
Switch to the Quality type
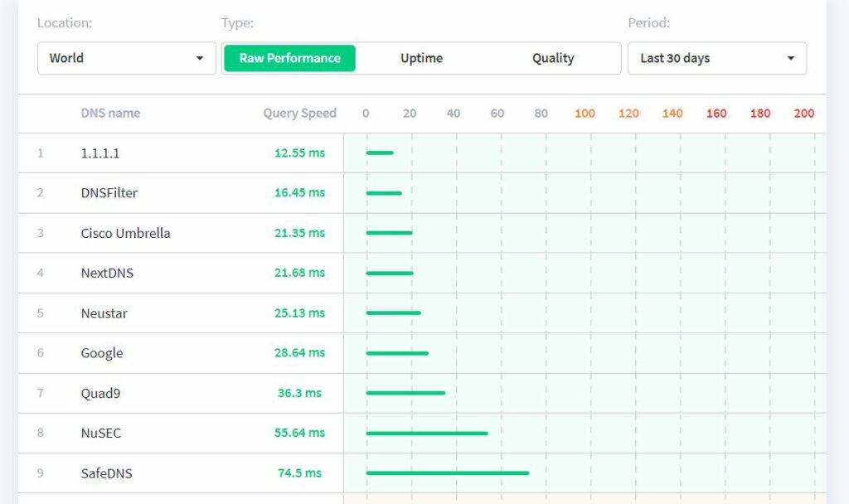point(553,58)
